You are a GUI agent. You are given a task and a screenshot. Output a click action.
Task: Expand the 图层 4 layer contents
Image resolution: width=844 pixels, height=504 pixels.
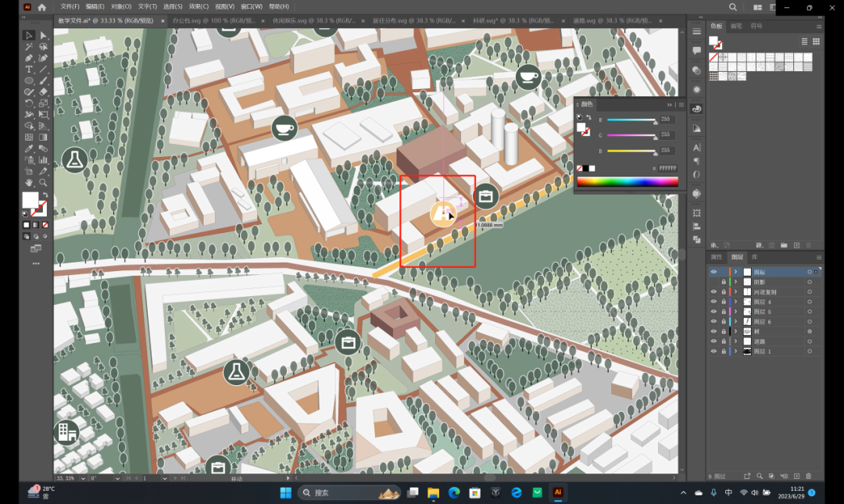tap(736, 302)
